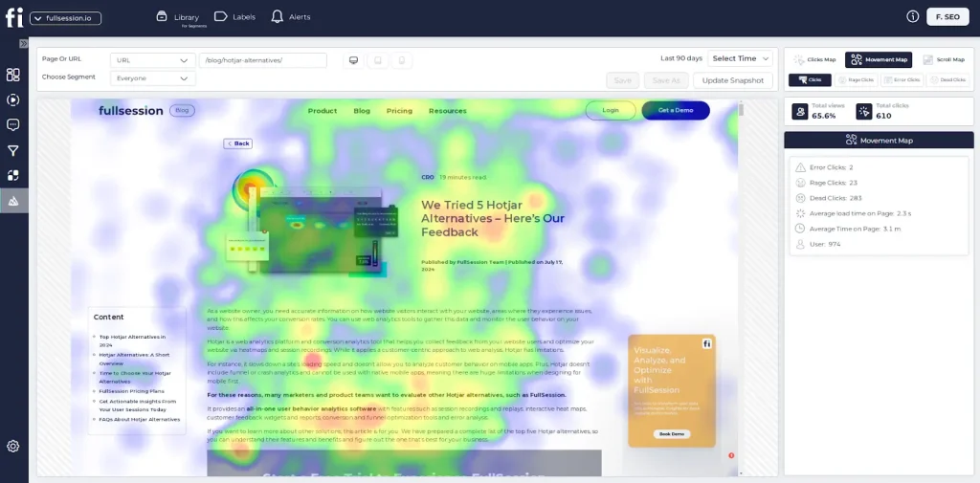The height and width of the screenshot is (483, 980).
Task: Click the Blog badge next to fullsession logo
Action: tap(183, 111)
